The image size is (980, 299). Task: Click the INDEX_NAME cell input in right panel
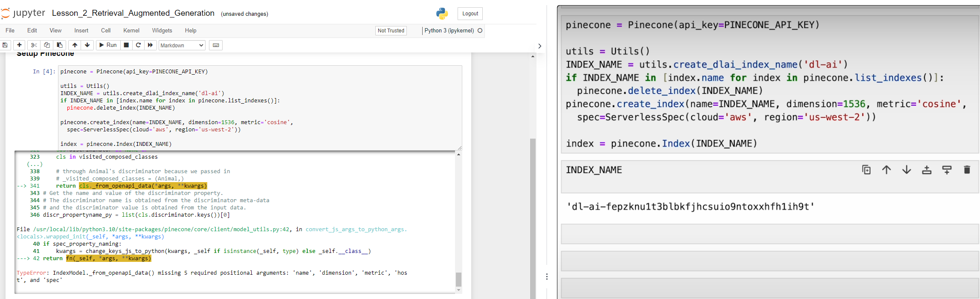pyautogui.click(x=769, y=177)
